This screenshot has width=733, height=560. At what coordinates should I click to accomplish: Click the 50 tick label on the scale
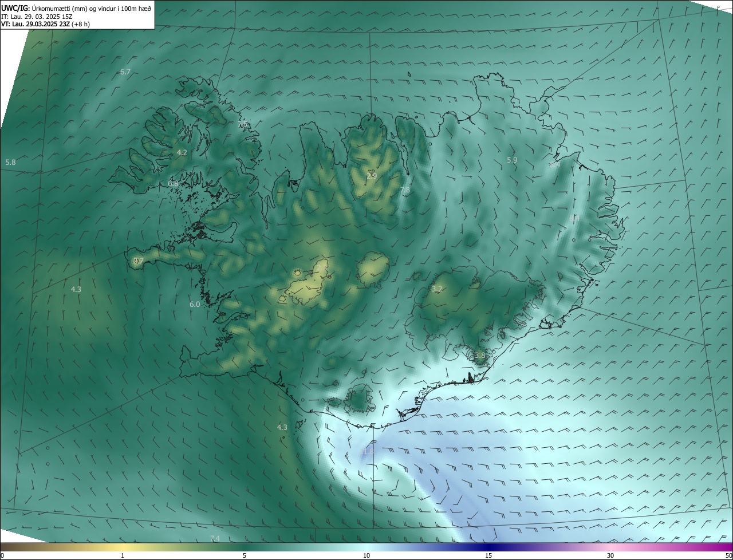coord(728,555)
